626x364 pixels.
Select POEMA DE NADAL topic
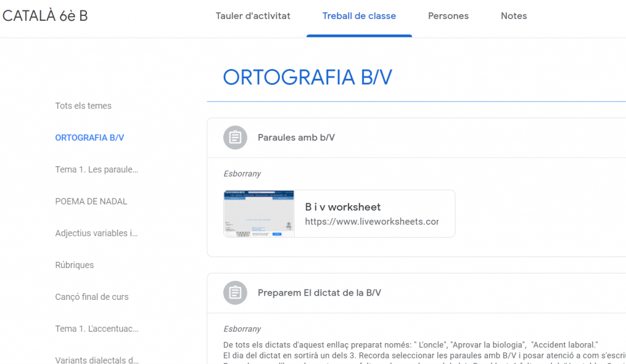coord(91,201)
